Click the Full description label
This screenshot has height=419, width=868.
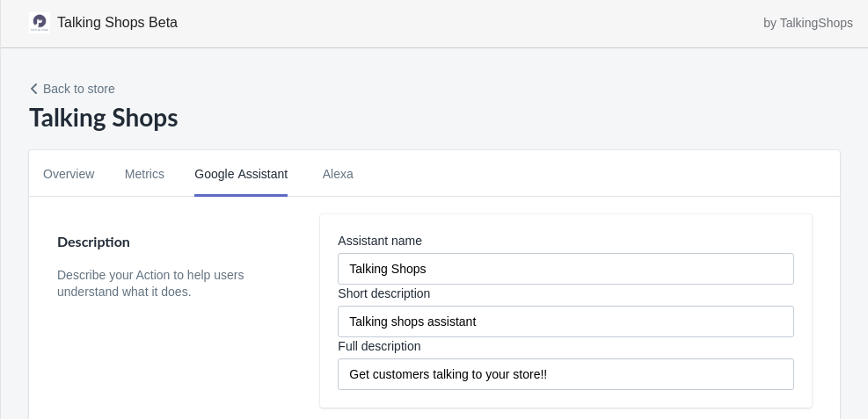pos(379,346)
